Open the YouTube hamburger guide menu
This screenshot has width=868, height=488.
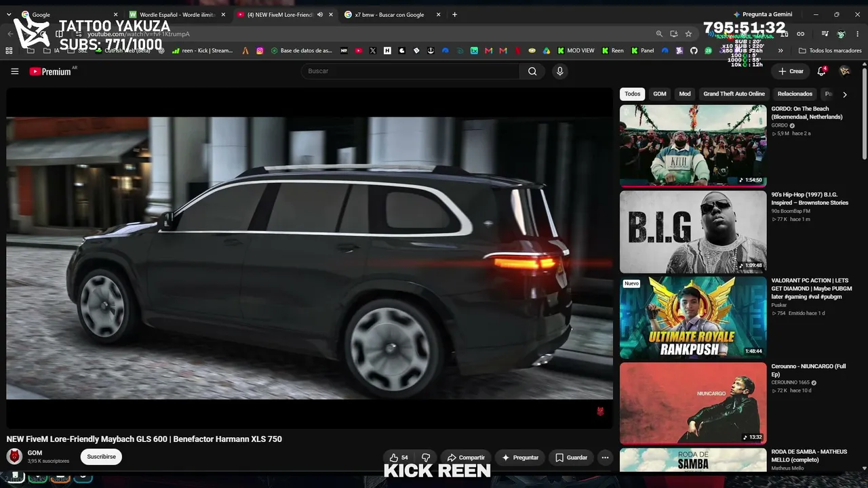coord(15,71)
